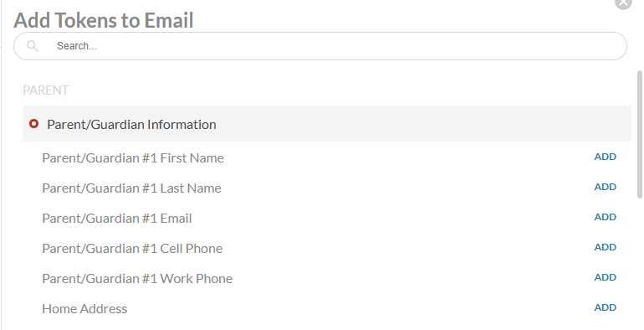Collapse the Parent/Guardian Information section
This screenshot has height=330, width=644.
pos(327,124)
